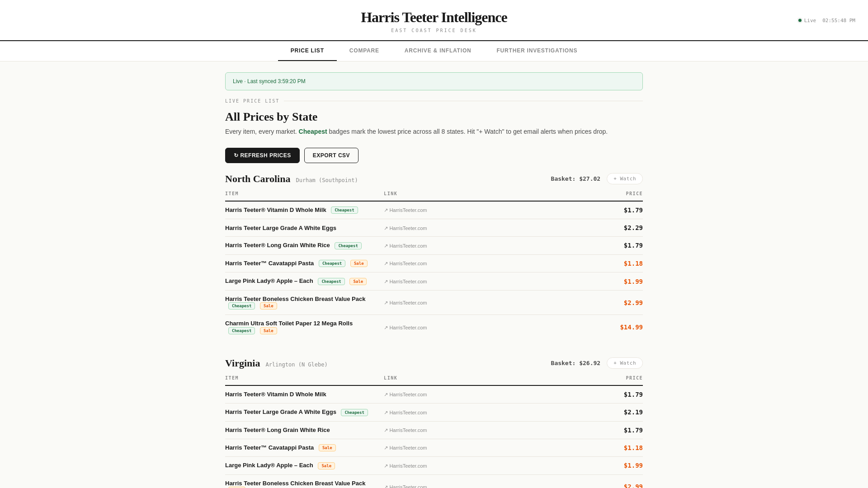
Task: Click the Basket: $27.02 total
Action: click(x=576, y=179)
